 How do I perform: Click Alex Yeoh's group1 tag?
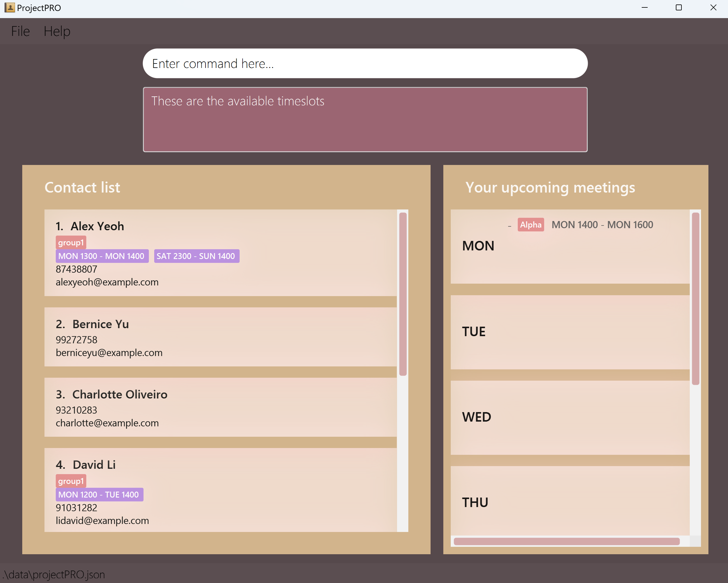click(x=71, y=242)
